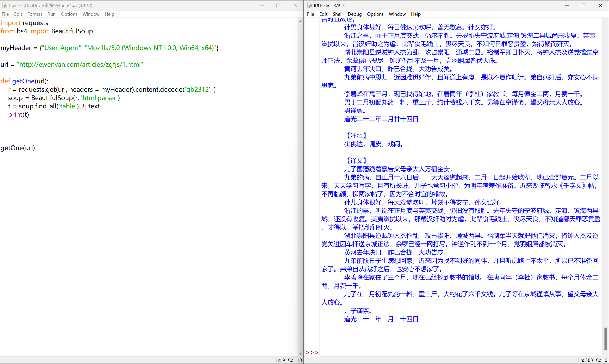
Task: Click the IDLE Shell title bar icon
Action: pyautogui.click(x=310, y=5)
